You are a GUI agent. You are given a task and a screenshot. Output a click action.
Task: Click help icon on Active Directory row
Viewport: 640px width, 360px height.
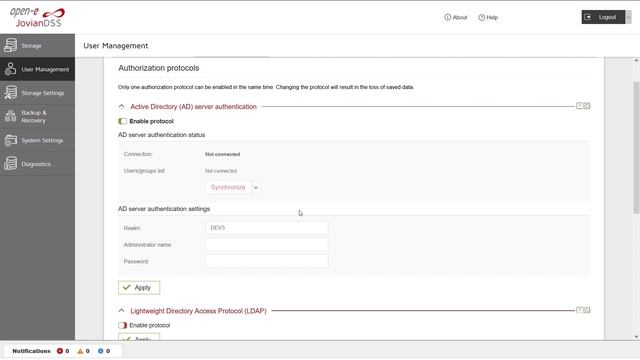coord(580,106)
